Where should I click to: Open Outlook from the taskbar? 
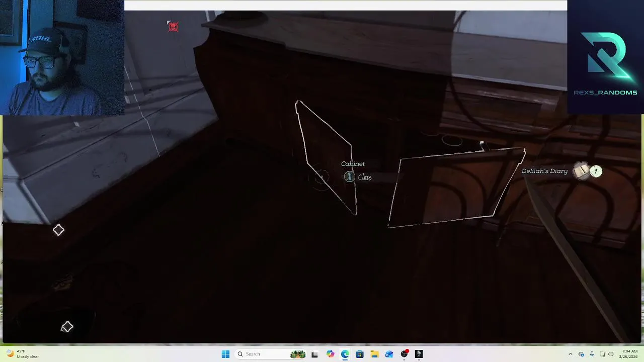tap(389, 354)
